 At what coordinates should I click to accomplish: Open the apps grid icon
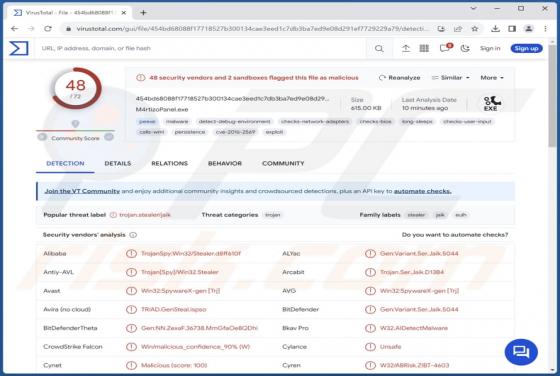tap(424, 48)
